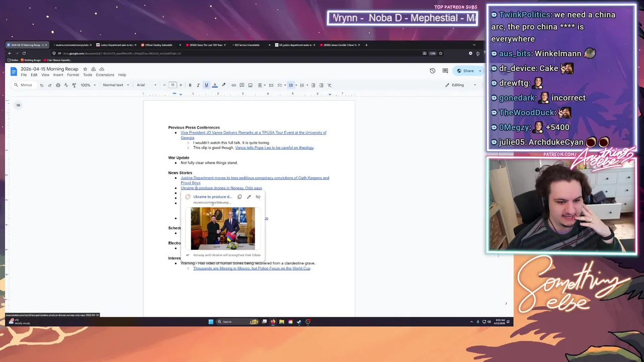This screenshot has width=644, height=362.
Task: Remove link via unlink icon in preview
Action: 258,197
